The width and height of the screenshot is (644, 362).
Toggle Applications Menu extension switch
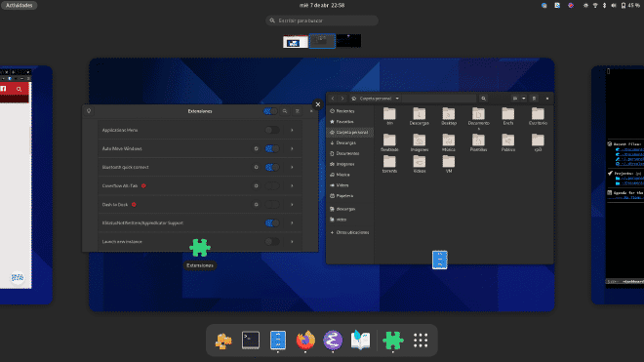pyautogui.click(x=272, y=130)
